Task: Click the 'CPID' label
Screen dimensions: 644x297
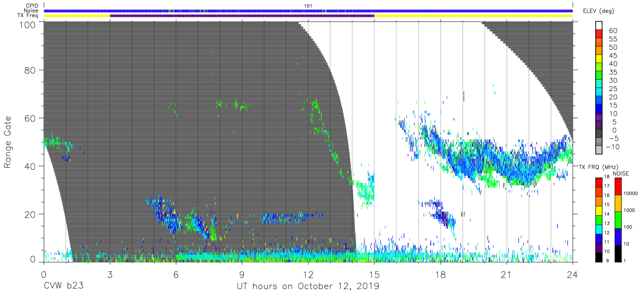Action: (x=32, y=6)
